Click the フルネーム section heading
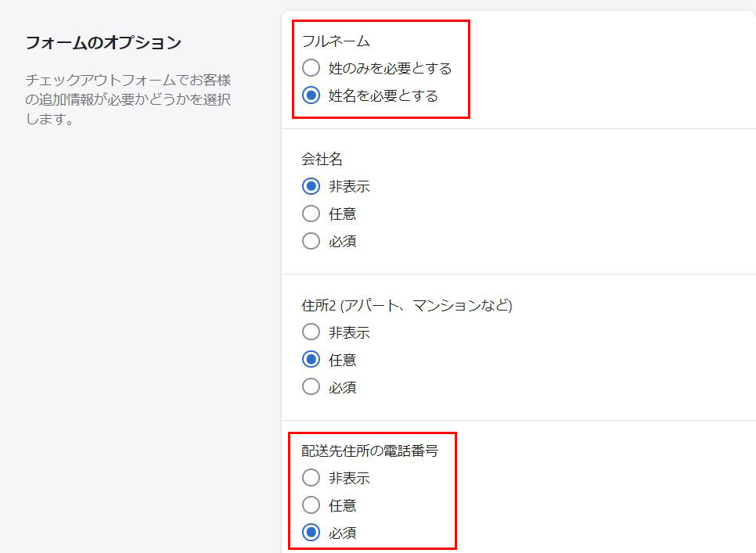 [336, 41]
